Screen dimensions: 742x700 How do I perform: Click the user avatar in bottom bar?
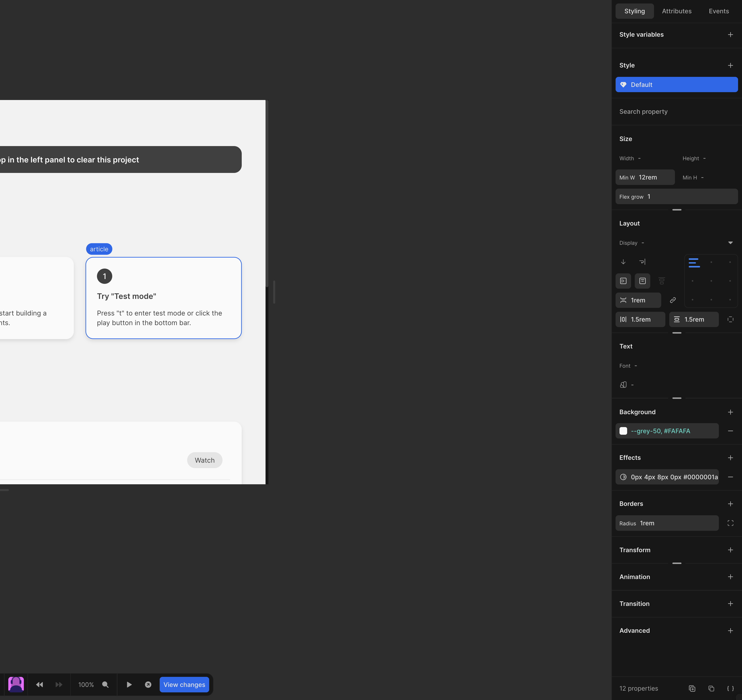pos(16,684)
